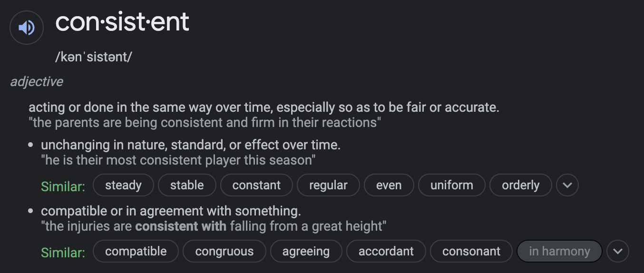The height and width of the screenshot is (273, 644).
Task: Select the 'even' synonym
Action: tap(389, 185)
